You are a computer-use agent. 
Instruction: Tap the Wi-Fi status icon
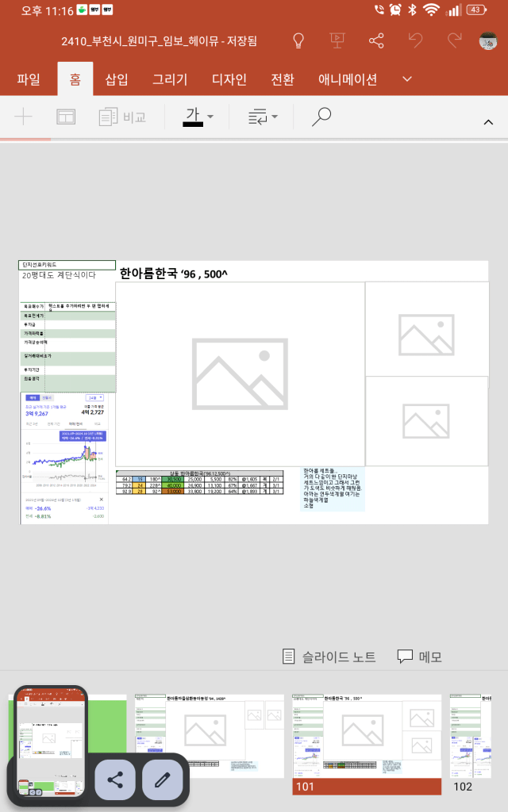click(431, 10)
